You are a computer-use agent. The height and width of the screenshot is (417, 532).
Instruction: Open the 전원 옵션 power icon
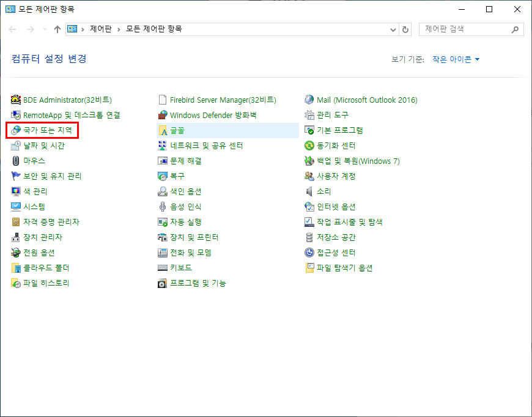coord(16,253)
